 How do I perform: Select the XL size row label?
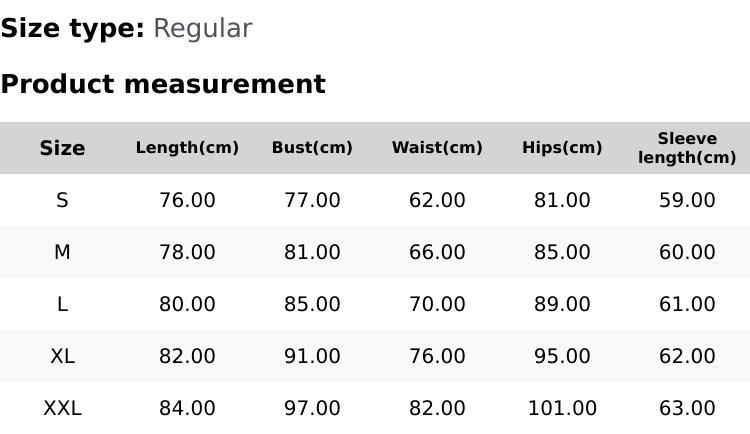point(62,356)
